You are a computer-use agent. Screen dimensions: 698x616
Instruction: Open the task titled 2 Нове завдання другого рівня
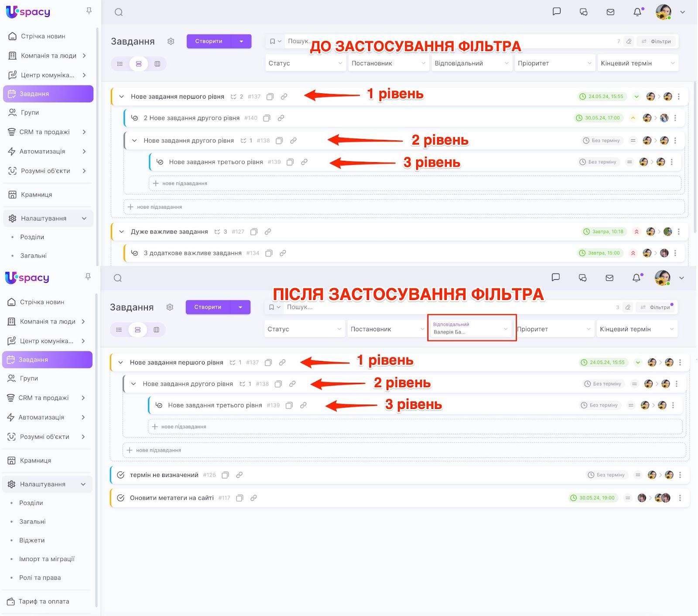tap(192, 118)
